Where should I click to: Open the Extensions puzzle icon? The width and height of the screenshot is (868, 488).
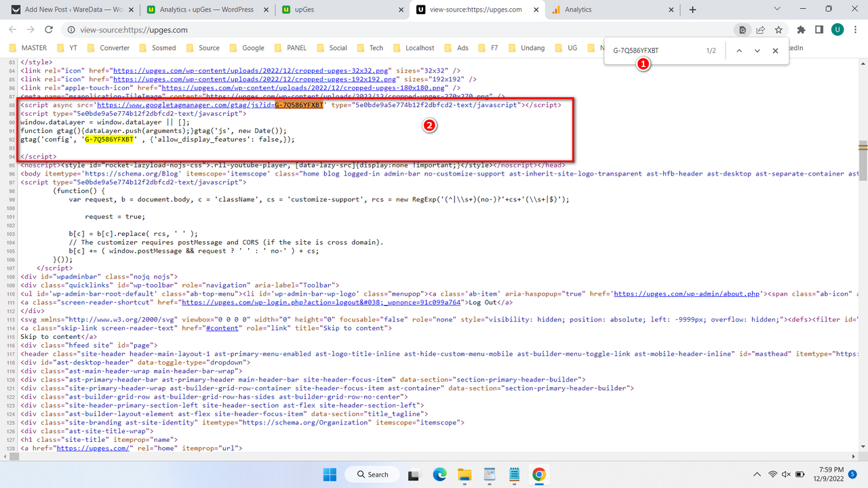[x=800, y=30]
